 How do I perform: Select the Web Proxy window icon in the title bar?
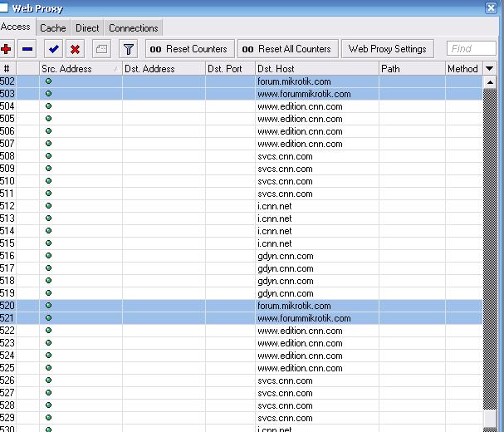(3, 7)
